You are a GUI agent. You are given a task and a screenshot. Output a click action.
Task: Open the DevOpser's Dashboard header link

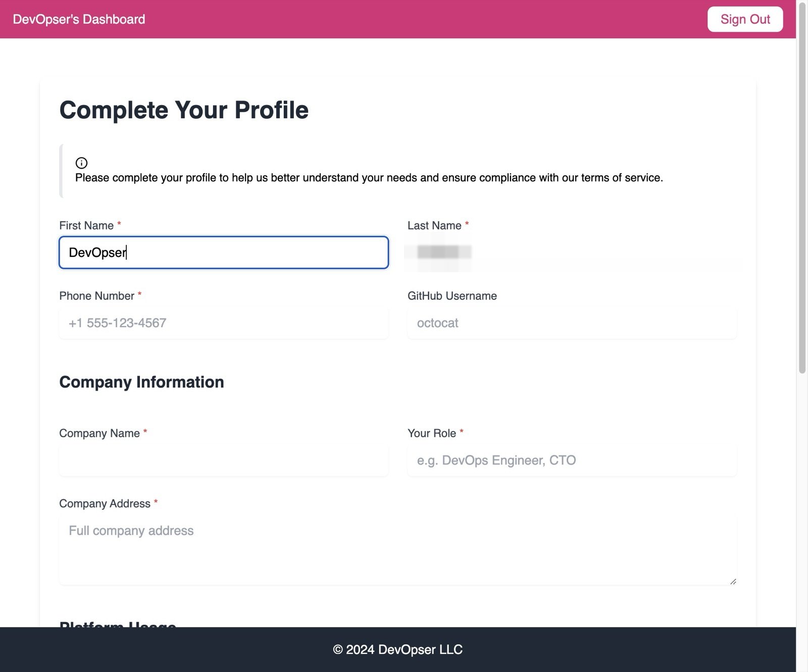click(79, 19)
